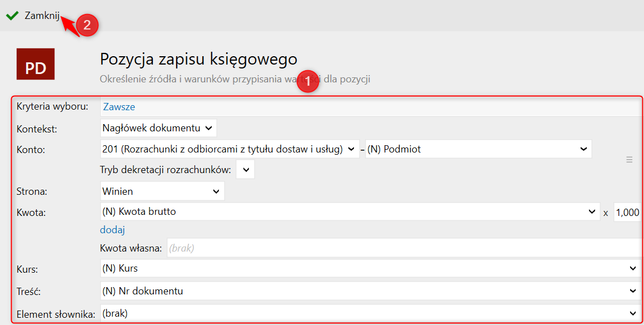Click the red annotation badge number 2
The height and width of the screenshot is (325, 644).
[x=87, y=25]
